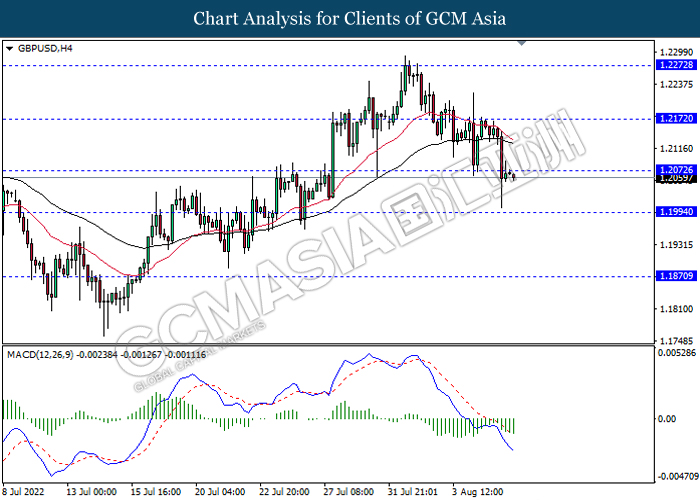Click the 1.22990 axis value
The width and height of the screenshot is (700, 500).
[677, 53]
